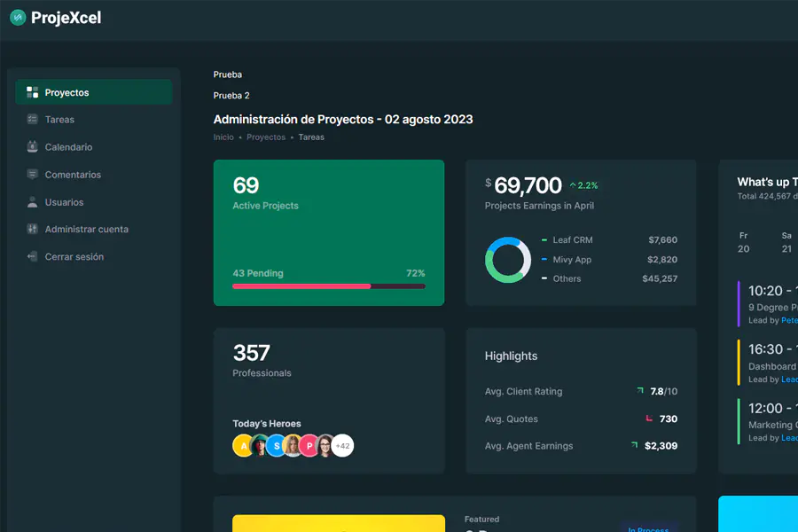Select the Proyectos grid icon in sidebar

[33, 92]
